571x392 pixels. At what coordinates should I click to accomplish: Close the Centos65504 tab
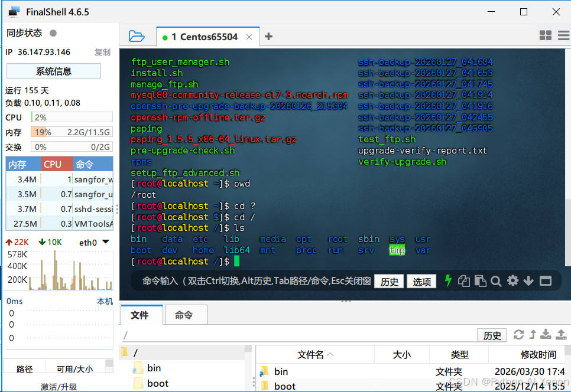tap(249, 37)
